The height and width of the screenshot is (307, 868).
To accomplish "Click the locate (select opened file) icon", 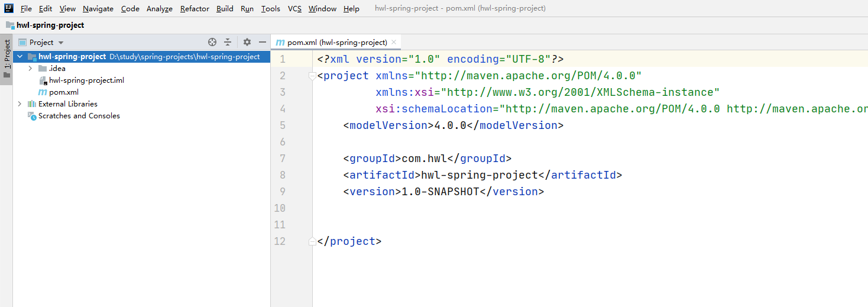I will (212, 42).
